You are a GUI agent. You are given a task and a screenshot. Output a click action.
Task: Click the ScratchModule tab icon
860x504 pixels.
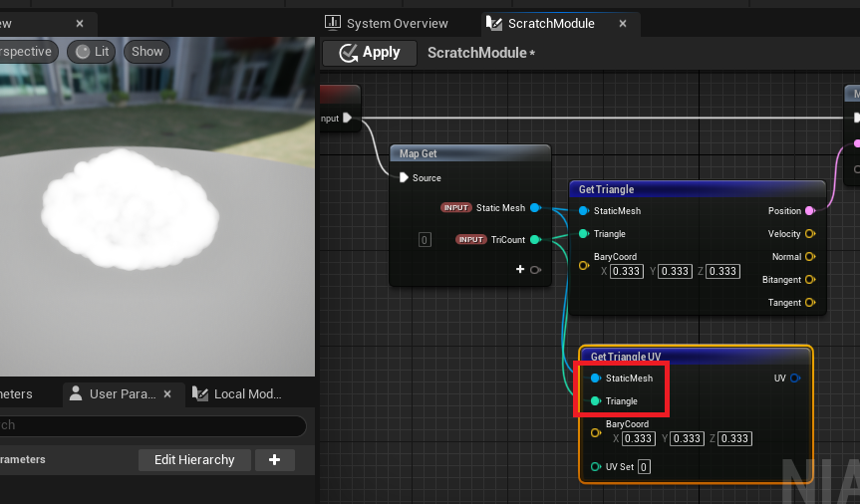[x=494, y=23]
